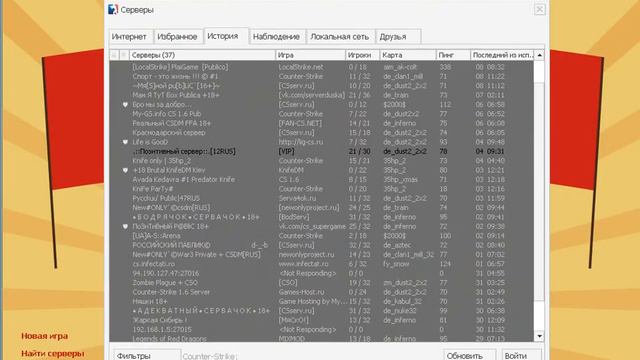Select the [UA]A-S::Arena server
This screenshot has width=640, height=360.
point(321,236)
